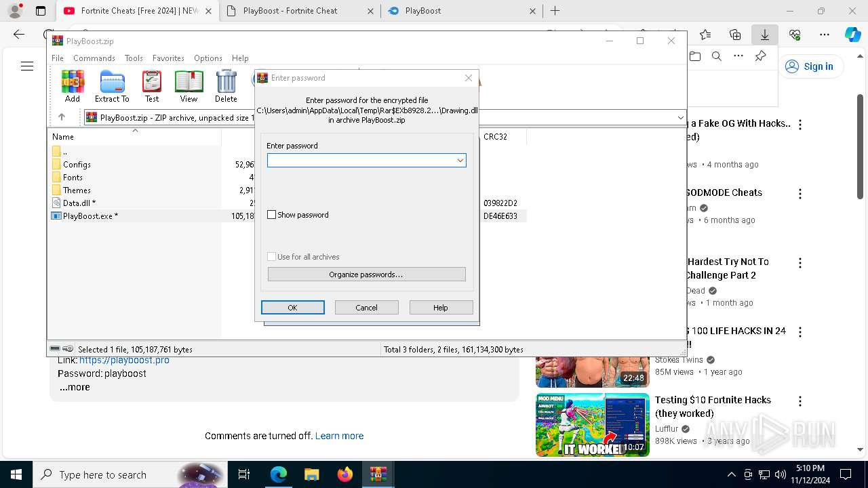The height and width of the screenshot is (488, 868).
Task: Click the taskbar search box
Action: pos(130,474)
